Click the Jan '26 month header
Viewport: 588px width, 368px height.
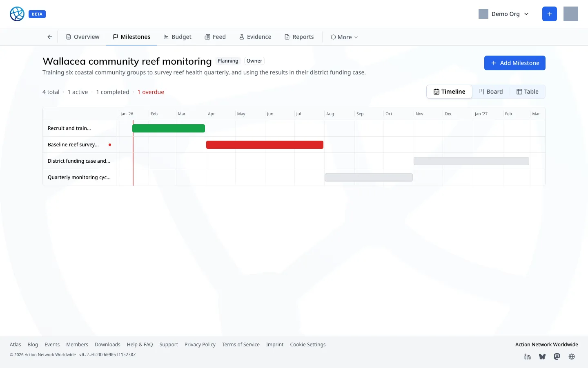click(127, 114)
